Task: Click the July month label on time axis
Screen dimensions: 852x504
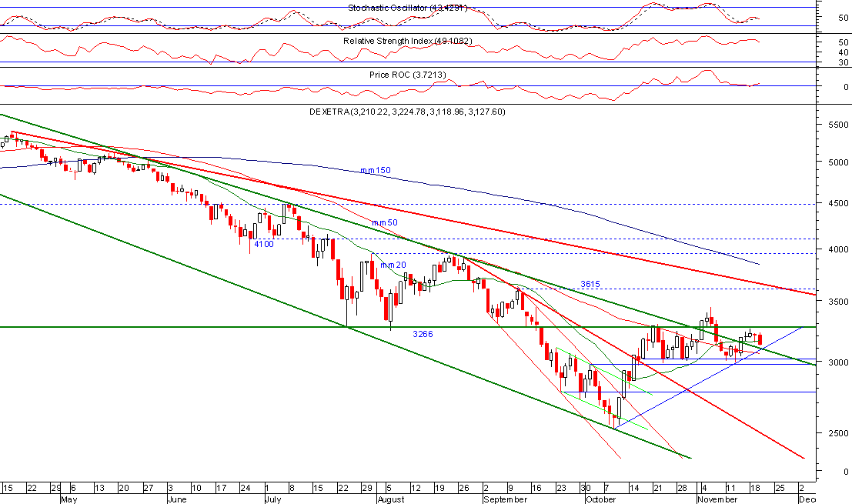Action: 272,499
